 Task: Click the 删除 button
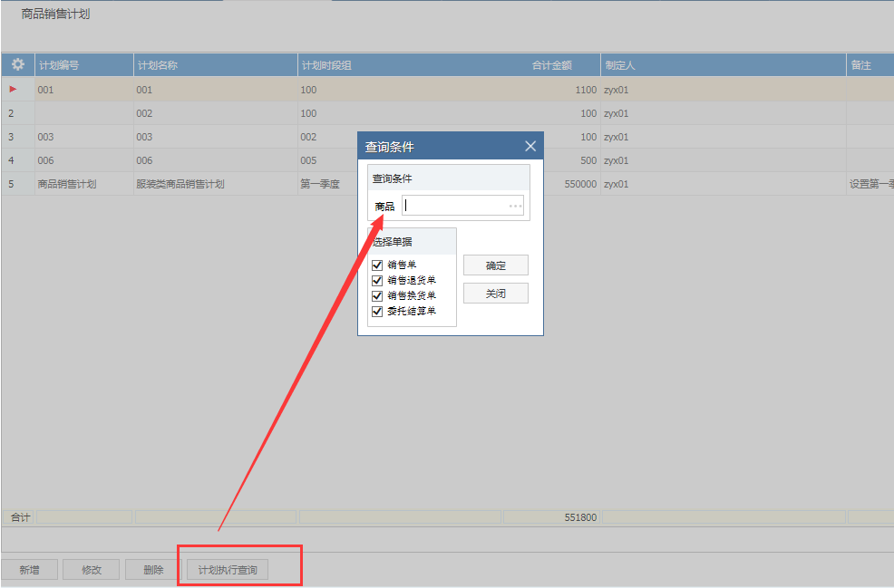click(x=153, y=570)
